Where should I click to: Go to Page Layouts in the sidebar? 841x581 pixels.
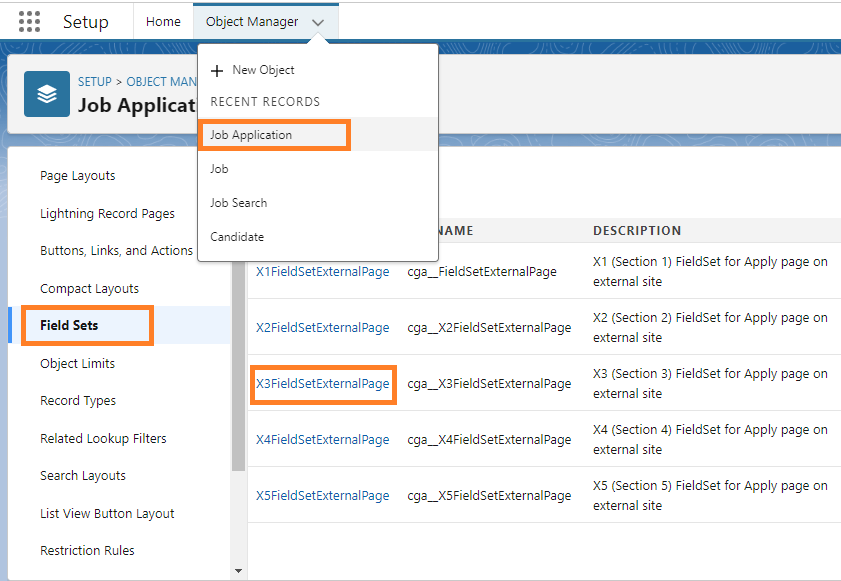(x=78, y=176)
